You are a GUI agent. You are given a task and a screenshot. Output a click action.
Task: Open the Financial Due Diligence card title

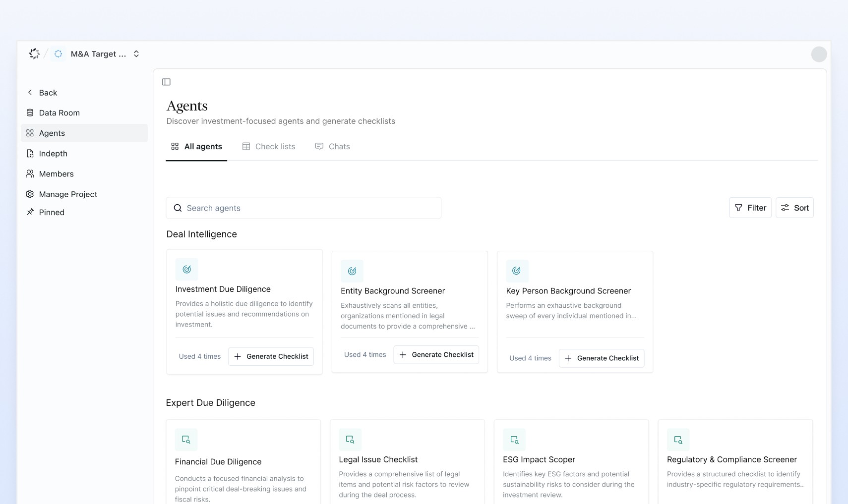tap(218, 462)
